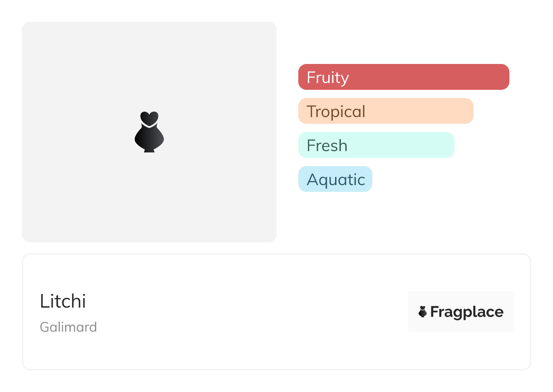The image size is (553, 392).
Task: Click the Aquatic text label
Action: pos(336,180)
